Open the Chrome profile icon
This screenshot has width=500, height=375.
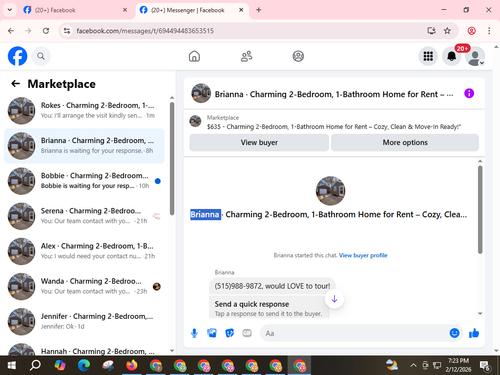[x=471, y=31]
